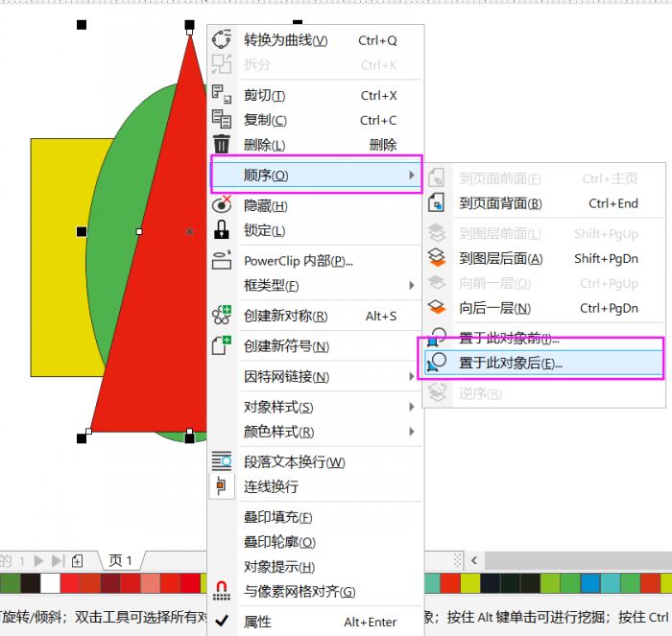Screen dimensions: 672x636
Task: Click the Copy pages icon
Action: [x=222, y=120]
